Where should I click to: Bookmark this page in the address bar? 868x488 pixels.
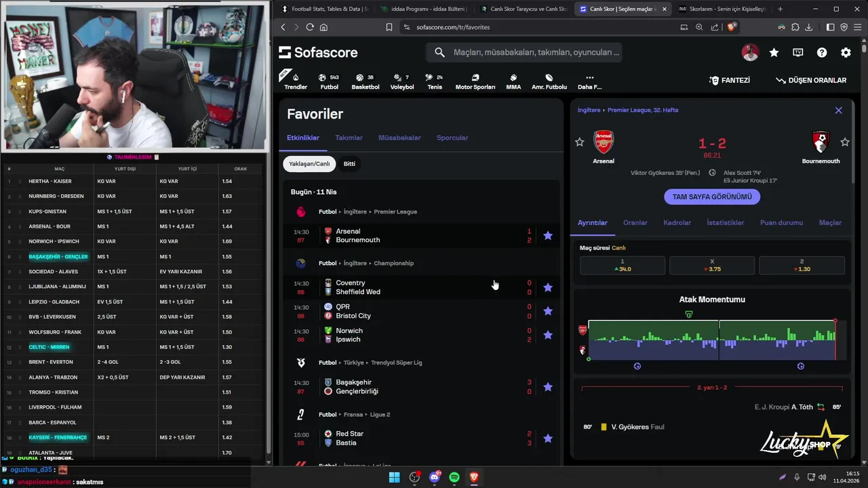pos(389,27)
